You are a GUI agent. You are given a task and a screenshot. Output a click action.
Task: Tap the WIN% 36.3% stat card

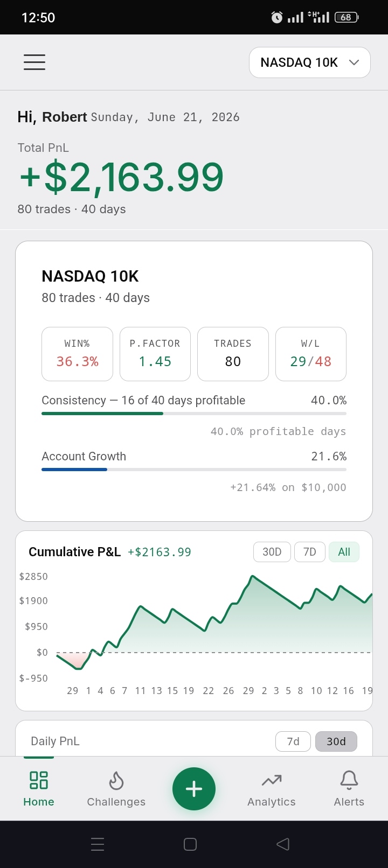pos(77,354)
